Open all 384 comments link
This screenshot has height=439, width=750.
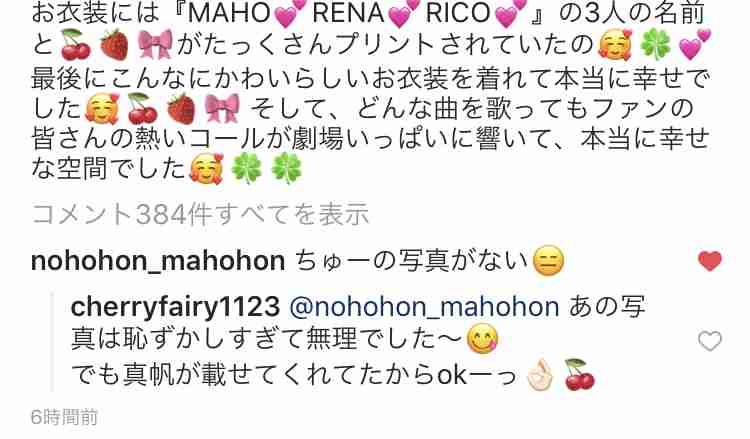[200, 214]
